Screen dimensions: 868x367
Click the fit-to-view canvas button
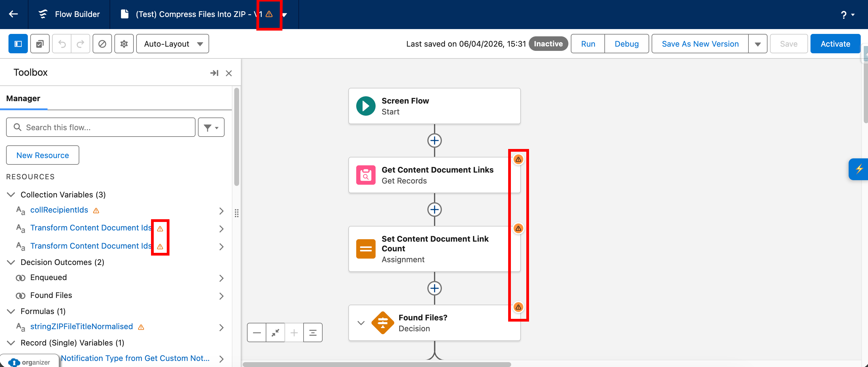coord(275,332)
